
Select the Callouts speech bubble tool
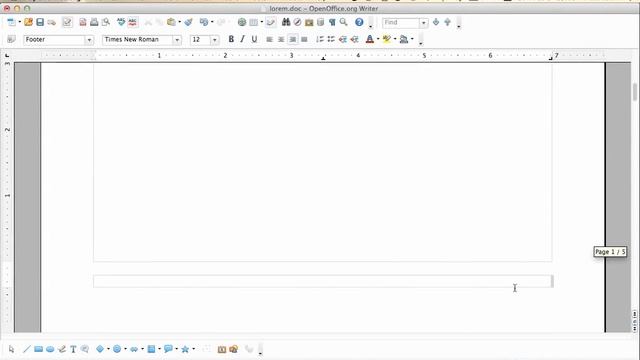coord(168,349)
